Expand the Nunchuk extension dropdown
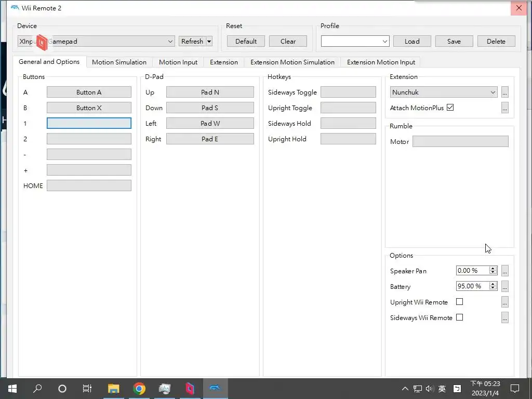 tap(493, 92)
